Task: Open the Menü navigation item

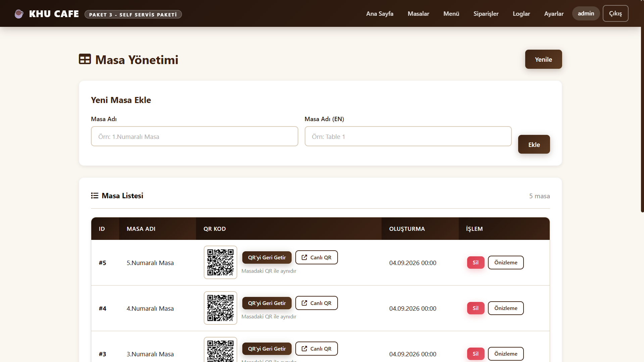Action: 451,14
